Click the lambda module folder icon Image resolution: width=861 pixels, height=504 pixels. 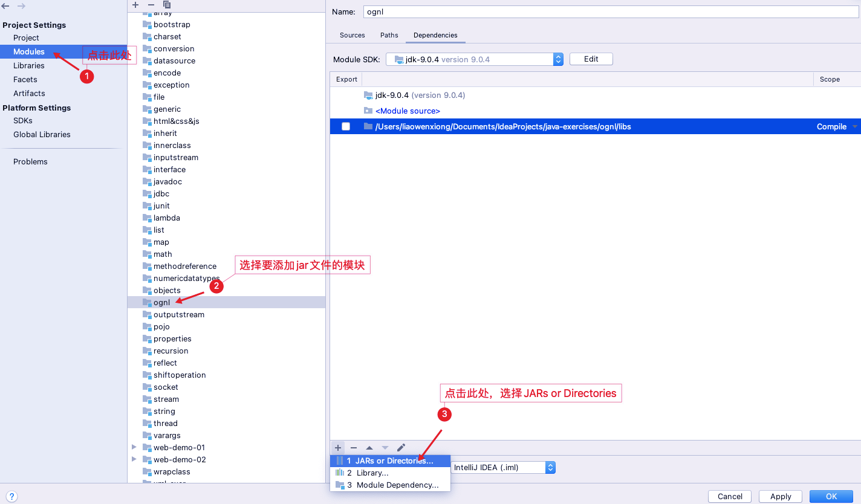pos(147,218)
